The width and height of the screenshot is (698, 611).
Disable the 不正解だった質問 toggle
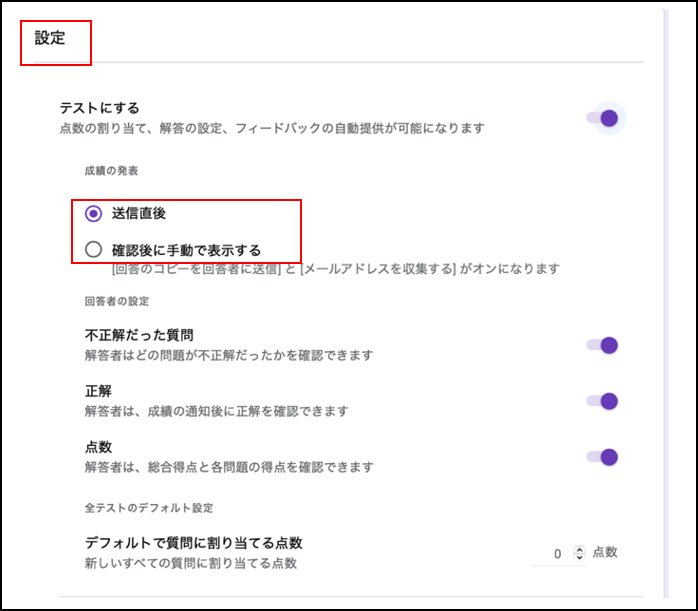point(602,345)
